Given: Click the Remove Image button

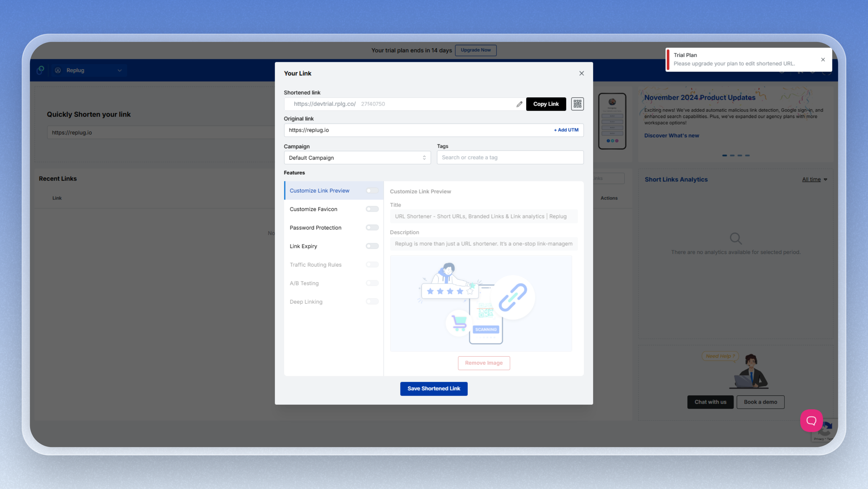Looking at the screenshot, I should click(483, 363).
